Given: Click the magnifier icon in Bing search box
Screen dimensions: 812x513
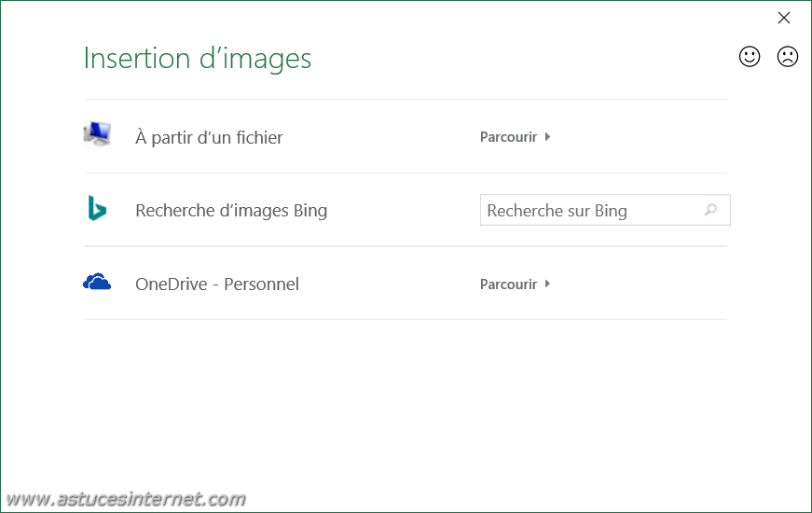Looking at the screenshot, I should 711,209.
